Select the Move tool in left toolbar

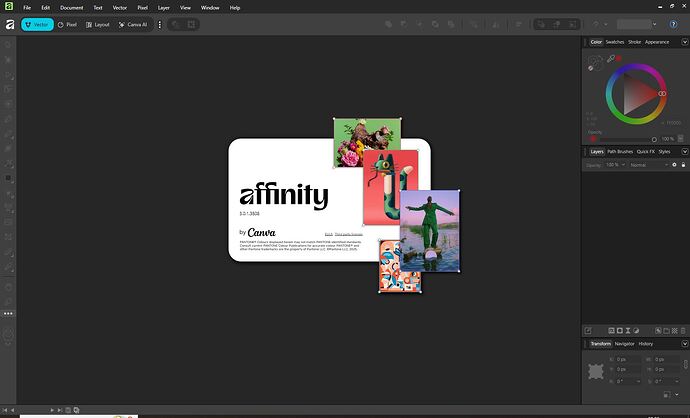[x=8, y=45]
